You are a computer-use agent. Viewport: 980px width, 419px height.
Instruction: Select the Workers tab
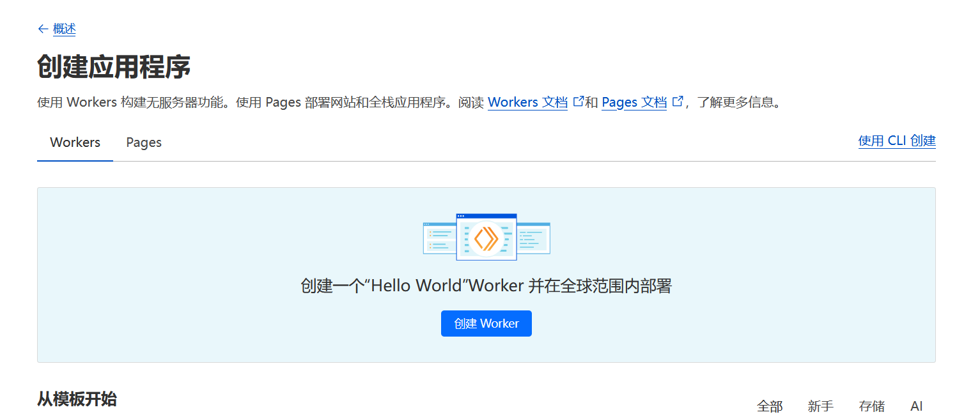click(75, 142)
